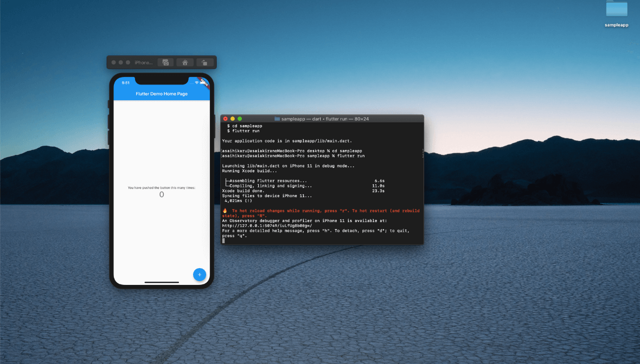
Task: Click the rotate device icon in simulator toolbar
Action: [204, 63]
